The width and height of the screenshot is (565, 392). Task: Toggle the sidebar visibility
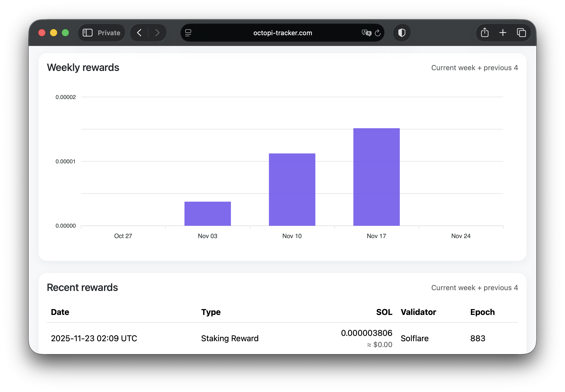click(87, 33)
